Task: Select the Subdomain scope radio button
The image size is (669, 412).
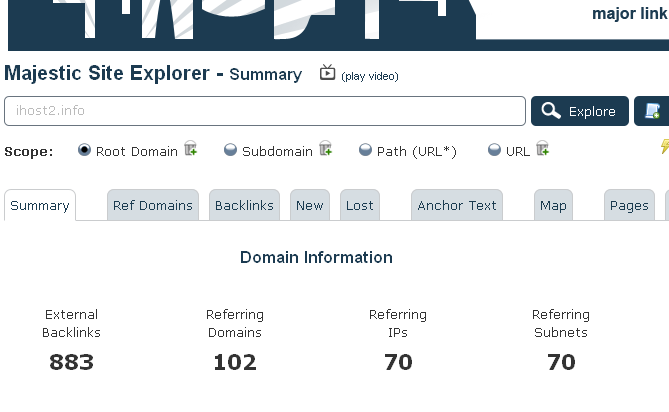Action: coord(230,150)
